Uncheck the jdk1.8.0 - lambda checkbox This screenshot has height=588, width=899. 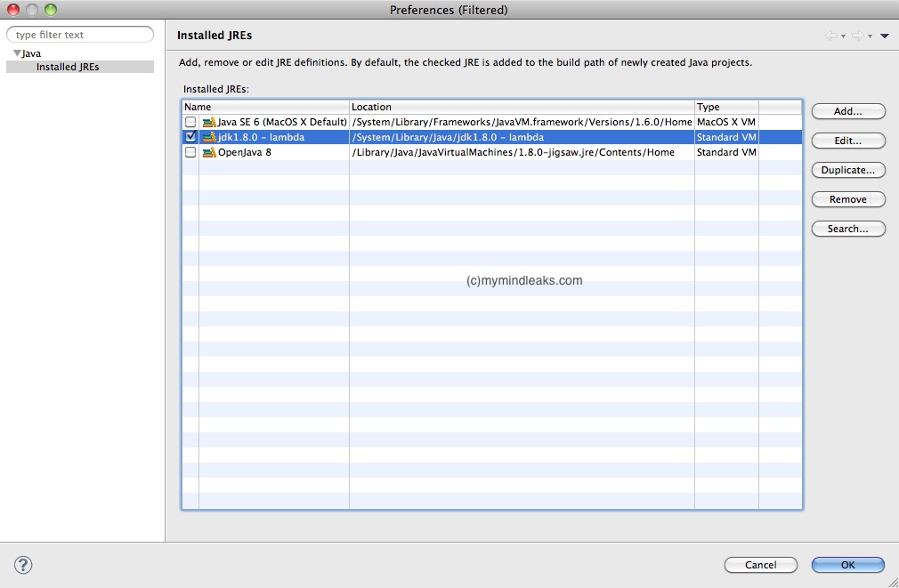point(190,137)
